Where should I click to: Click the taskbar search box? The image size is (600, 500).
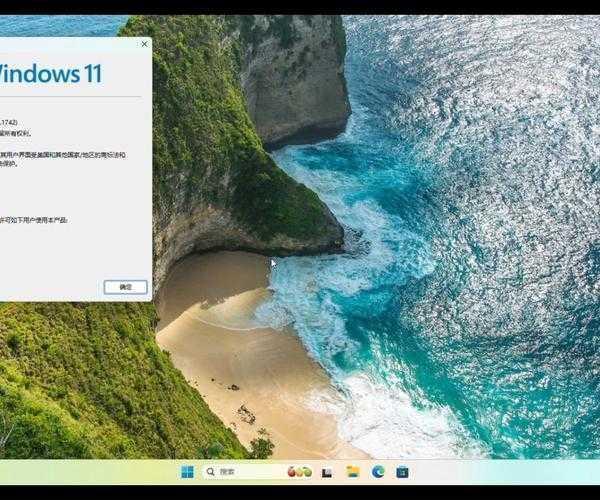pyautogui.click(x=258, y=472)
